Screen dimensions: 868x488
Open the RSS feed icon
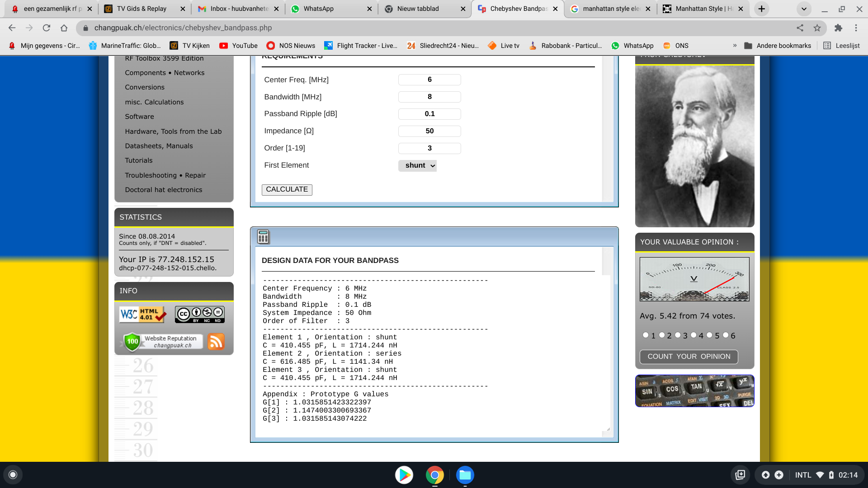tap(216, 342)
